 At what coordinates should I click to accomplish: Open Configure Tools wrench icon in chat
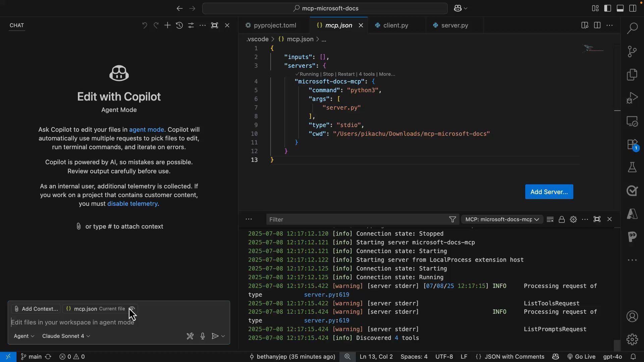pyautogui.click(x=190, y=336)
